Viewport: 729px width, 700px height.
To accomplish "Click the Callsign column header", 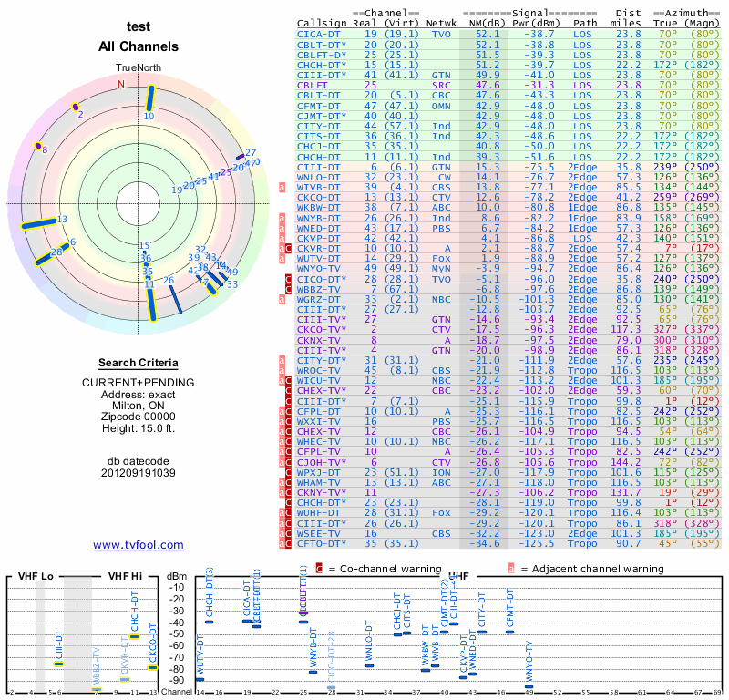I will click(323, 22).
